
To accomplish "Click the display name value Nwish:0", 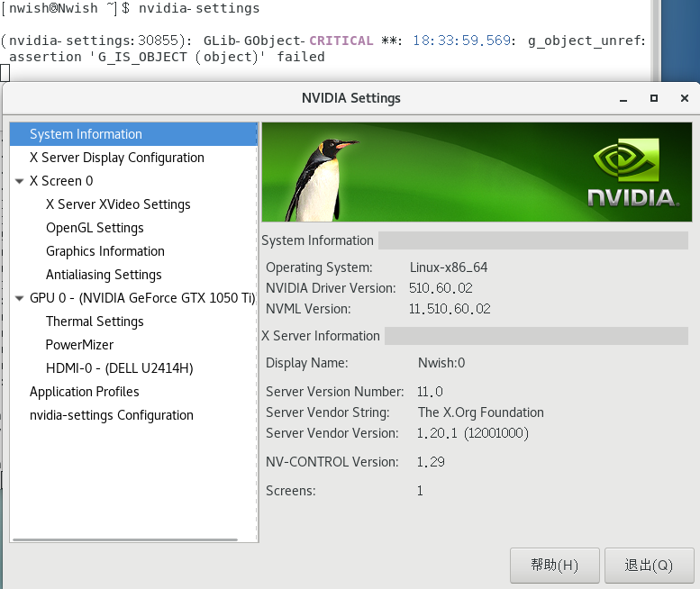I will pos(441,363).
